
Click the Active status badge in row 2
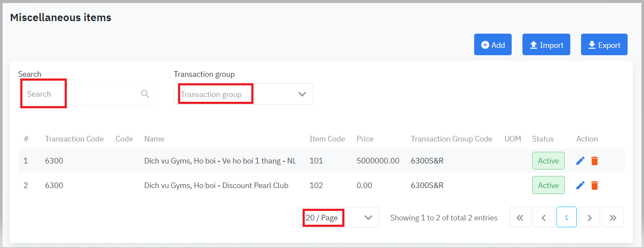[548, 185]
